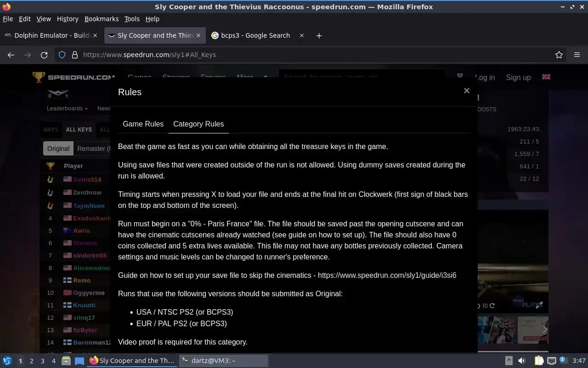
Task: Open the volume speaker icon in tray
Action: click(x=522, y=361)
